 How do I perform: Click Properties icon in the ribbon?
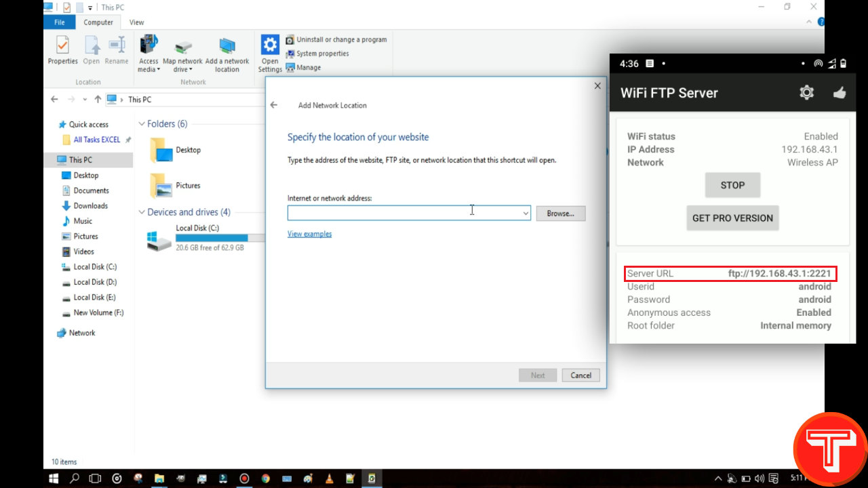[62, 45]
